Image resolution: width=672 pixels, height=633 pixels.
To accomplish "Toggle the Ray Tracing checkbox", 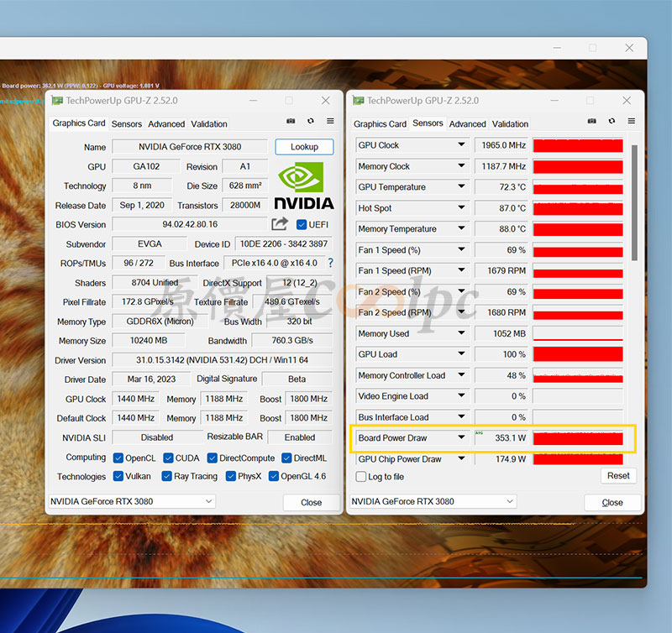I will click(x=167, y=476).
